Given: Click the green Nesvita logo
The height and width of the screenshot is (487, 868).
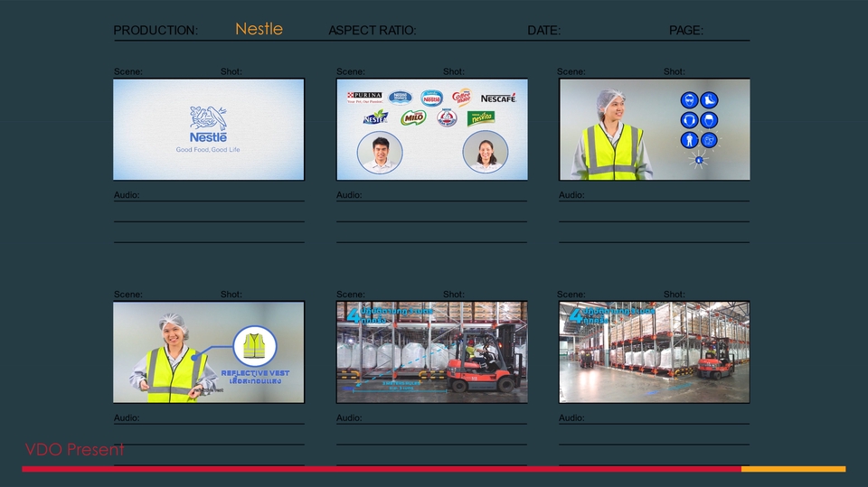Looking at the screenshot, I should 480,117.
